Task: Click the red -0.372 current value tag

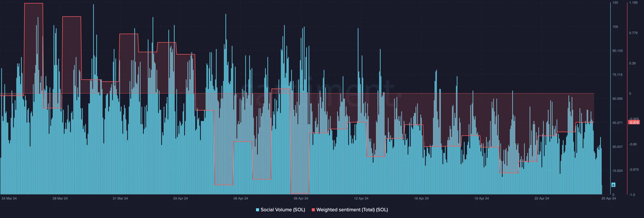Action: [x=634, y=122]
